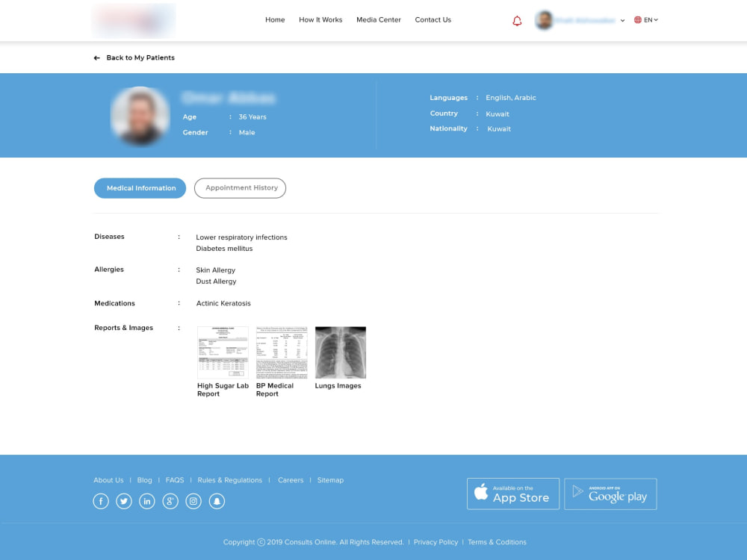The width and height of the screenshot is (747, 560).
Task: Open Rules & Regulations link
Action: pyautogui.click(x=229, y=480)
